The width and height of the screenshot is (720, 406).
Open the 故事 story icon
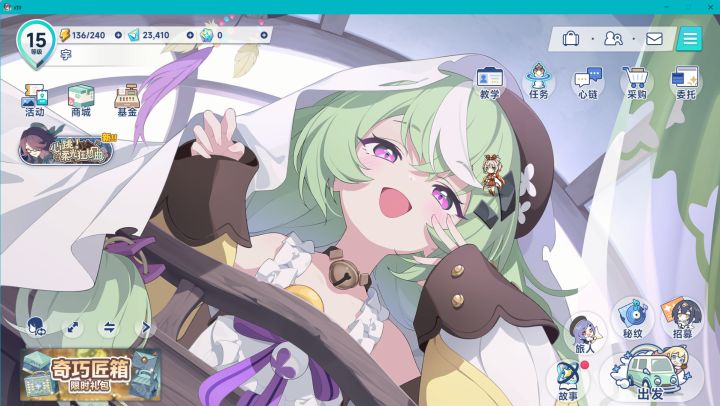pos(568,381)
